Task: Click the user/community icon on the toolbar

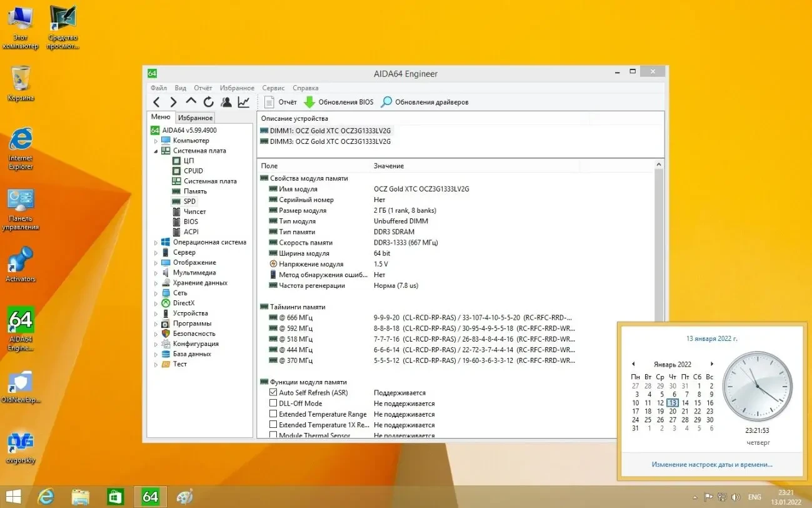Action: pos(226,101)
